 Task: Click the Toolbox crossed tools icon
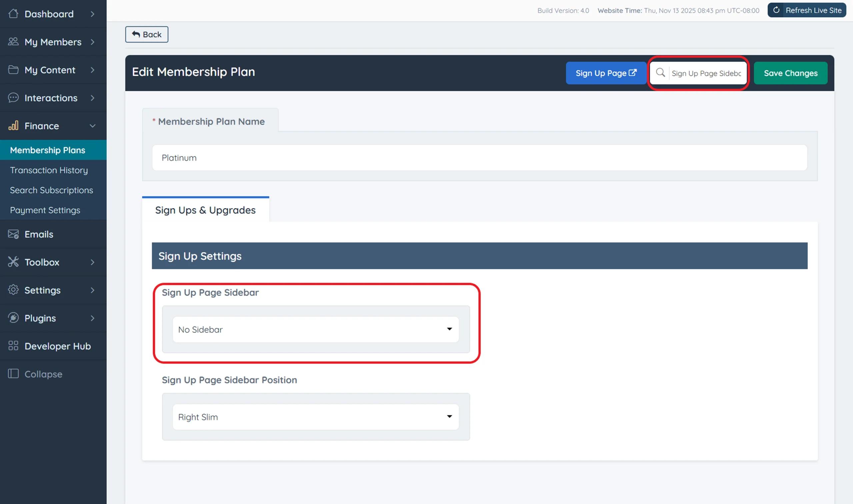[x=13, y=262]
